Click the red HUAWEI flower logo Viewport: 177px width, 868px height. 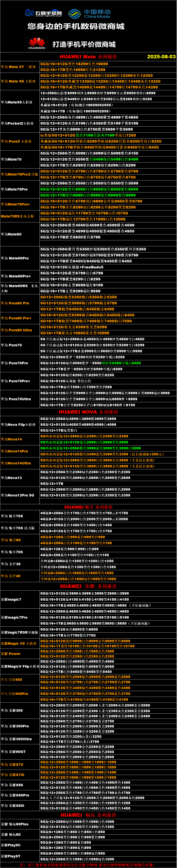(37, 44)
